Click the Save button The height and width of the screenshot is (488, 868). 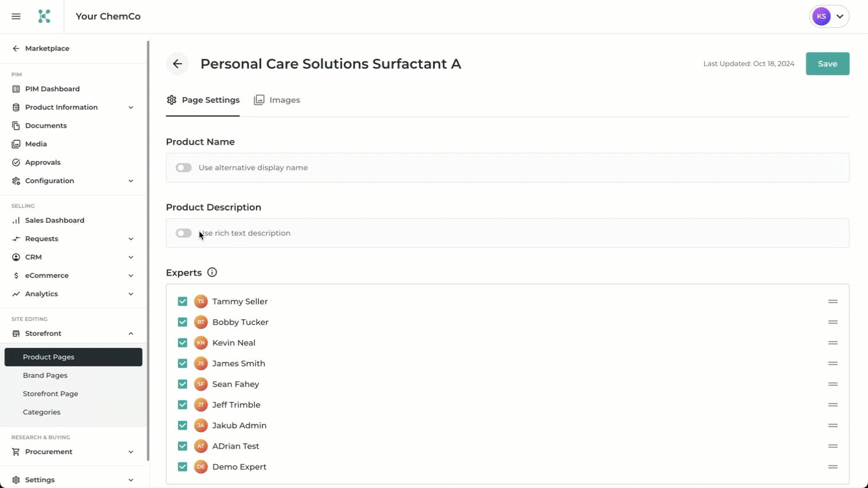(827, 64)
